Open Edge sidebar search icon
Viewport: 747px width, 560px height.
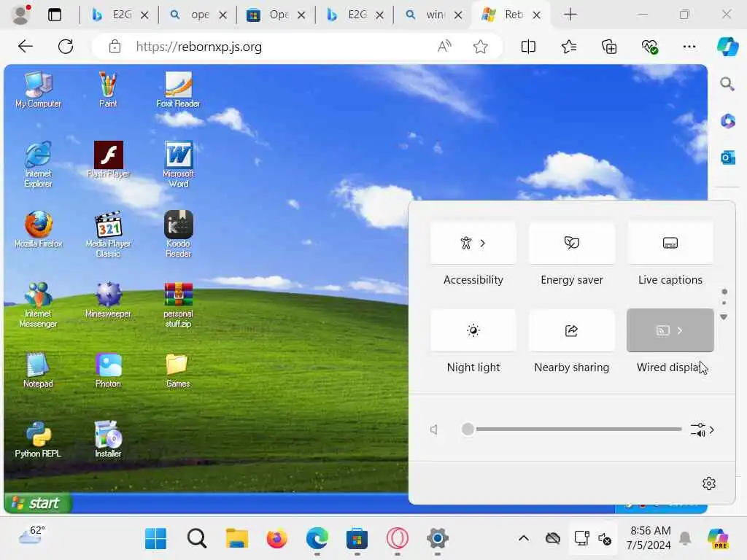pos(727,84)
